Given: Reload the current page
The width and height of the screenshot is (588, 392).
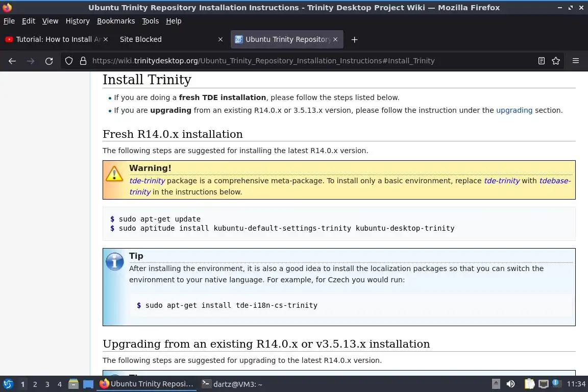Looking at the screenshot, I should click(x=49, y=61).
